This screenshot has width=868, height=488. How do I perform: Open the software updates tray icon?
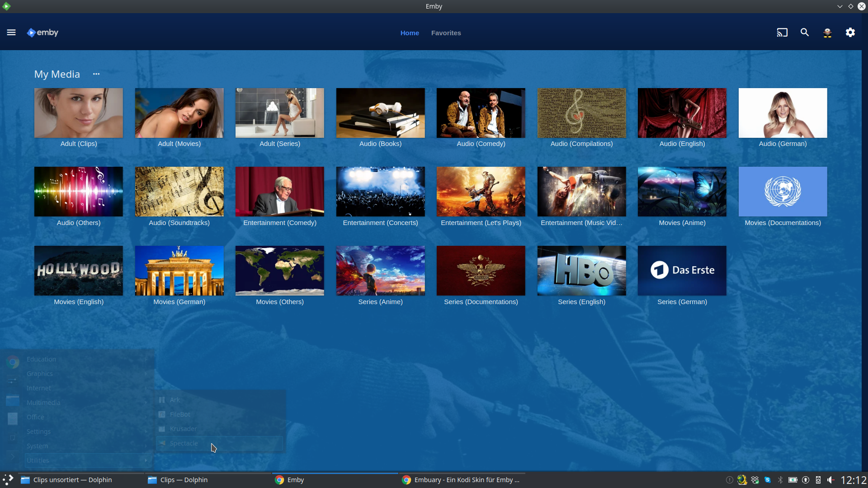coord(806,480)
